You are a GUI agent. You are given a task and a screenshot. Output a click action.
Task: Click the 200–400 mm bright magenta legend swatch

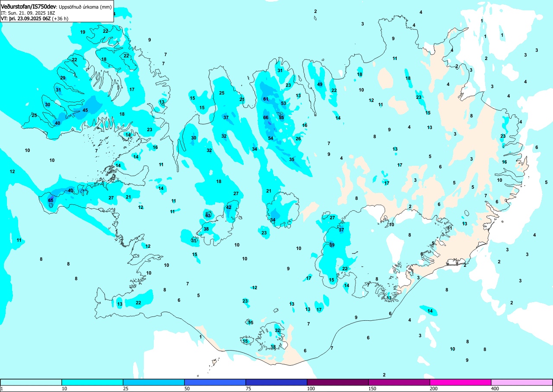coord(461,383)
